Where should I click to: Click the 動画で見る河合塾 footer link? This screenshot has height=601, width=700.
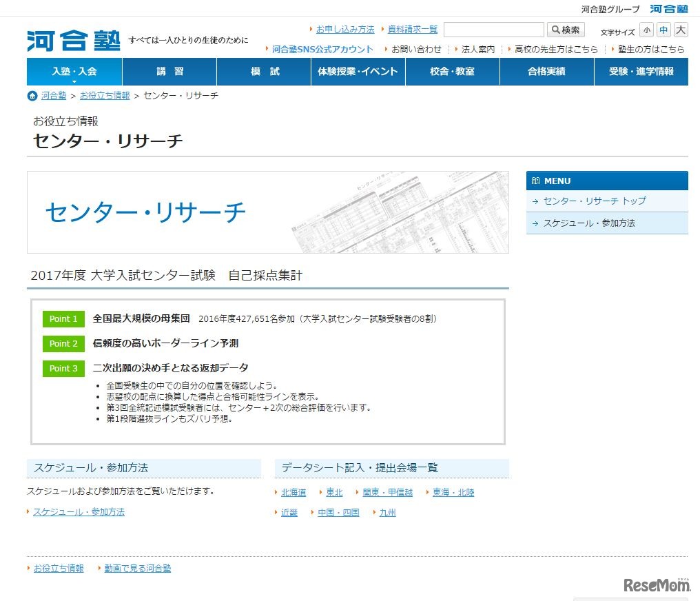137,569
